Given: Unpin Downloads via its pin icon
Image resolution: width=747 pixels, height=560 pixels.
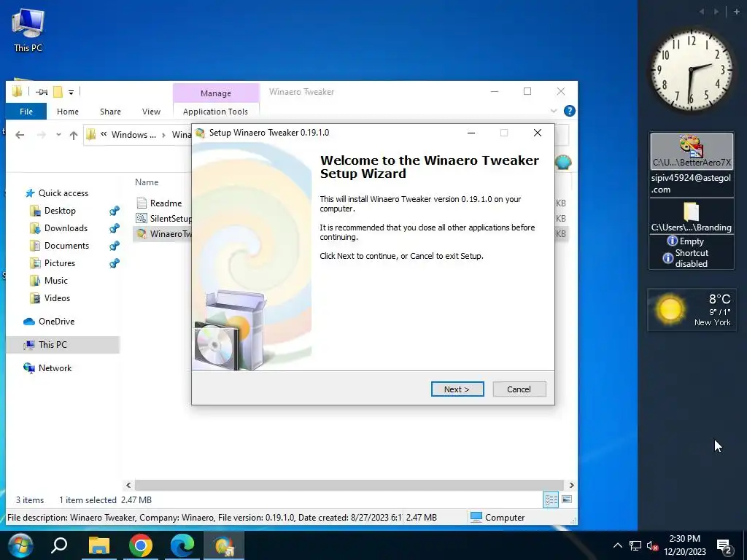Looking at the screenshot, I should [x=115, y=228].
